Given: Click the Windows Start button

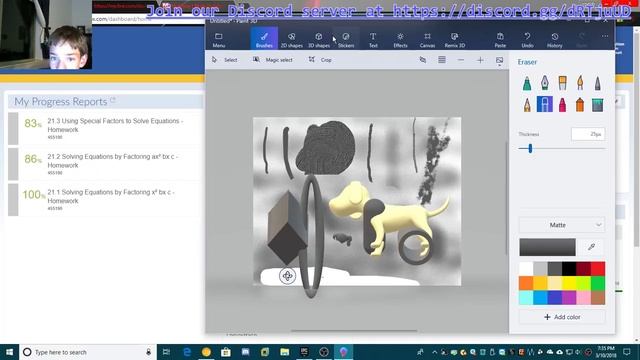Looking at the screenshot, I should point(9,352).
